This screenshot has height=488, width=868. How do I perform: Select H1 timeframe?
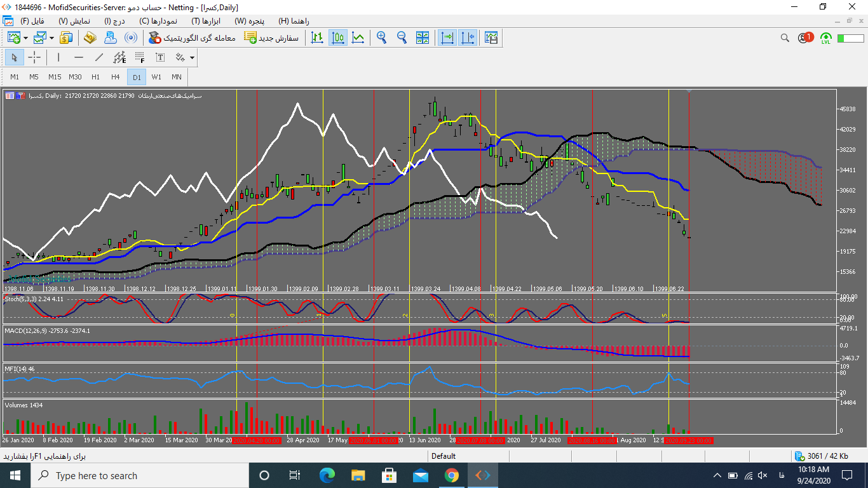tap(95, 77)
